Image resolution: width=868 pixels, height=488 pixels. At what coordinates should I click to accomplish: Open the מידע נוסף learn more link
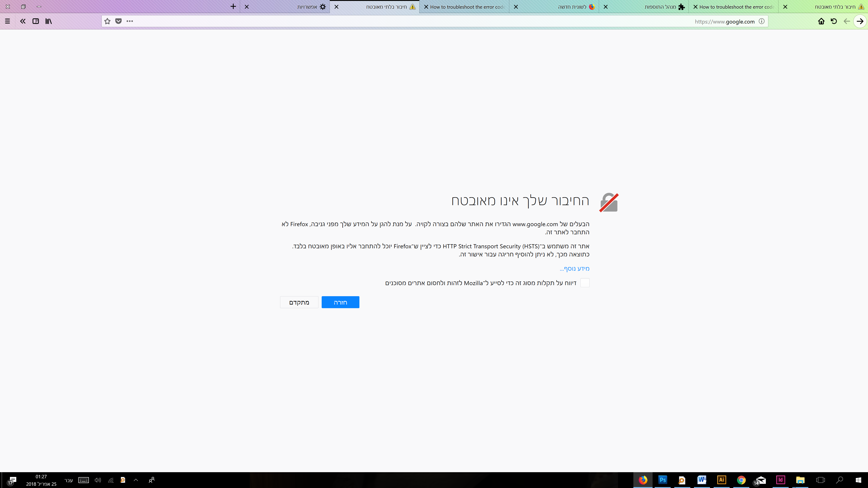[x=575, y=268]
